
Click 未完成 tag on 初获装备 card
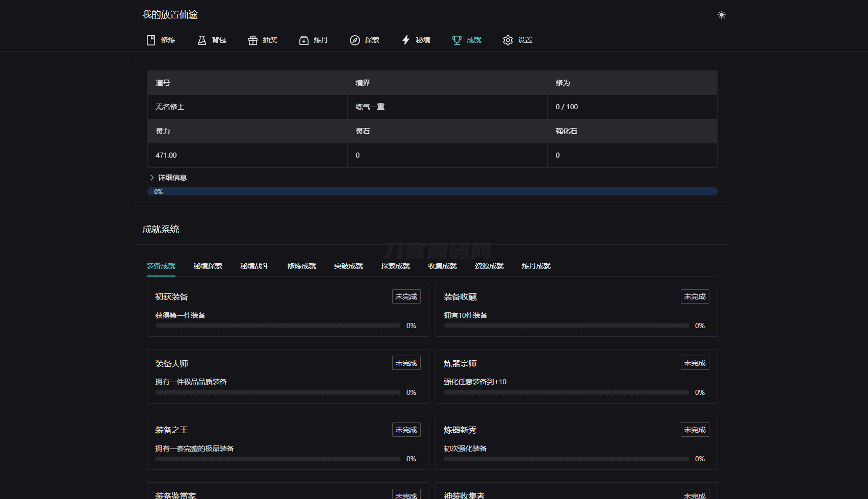tap(406, 296)
